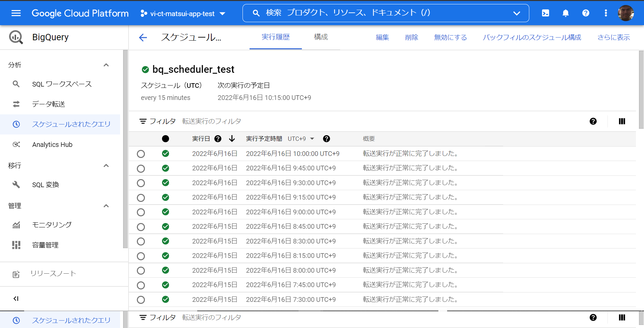Select the 9:45:00 UTC+9 run radio button

coord(141,169)
